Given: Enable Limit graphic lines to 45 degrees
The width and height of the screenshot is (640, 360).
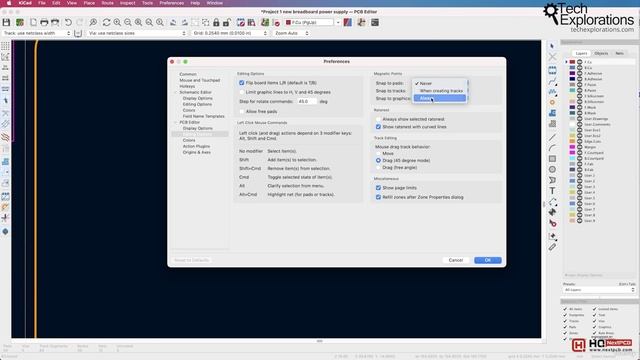Looking at the screenshot, I should pos(242,92).
